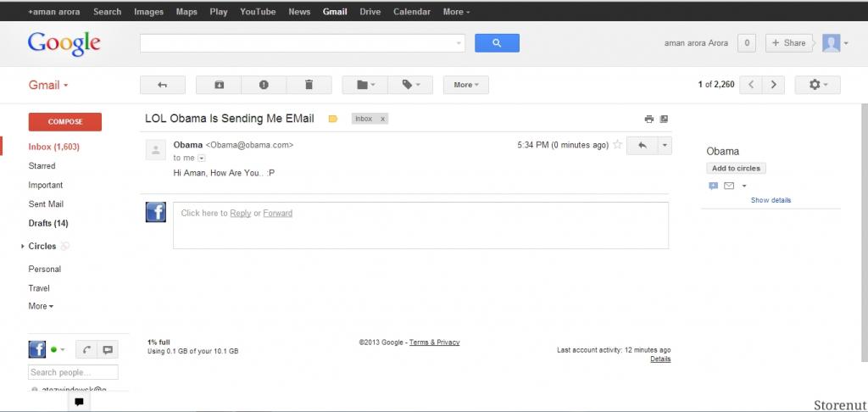Open Drive from top bar
The width and height of the screenshot is (868, 412).
(370, 12)
